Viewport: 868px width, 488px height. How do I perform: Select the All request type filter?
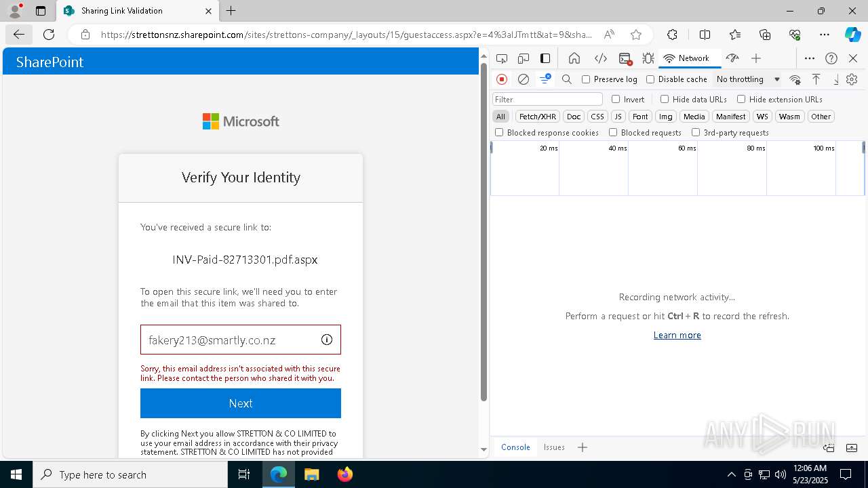tap(500, 117)
